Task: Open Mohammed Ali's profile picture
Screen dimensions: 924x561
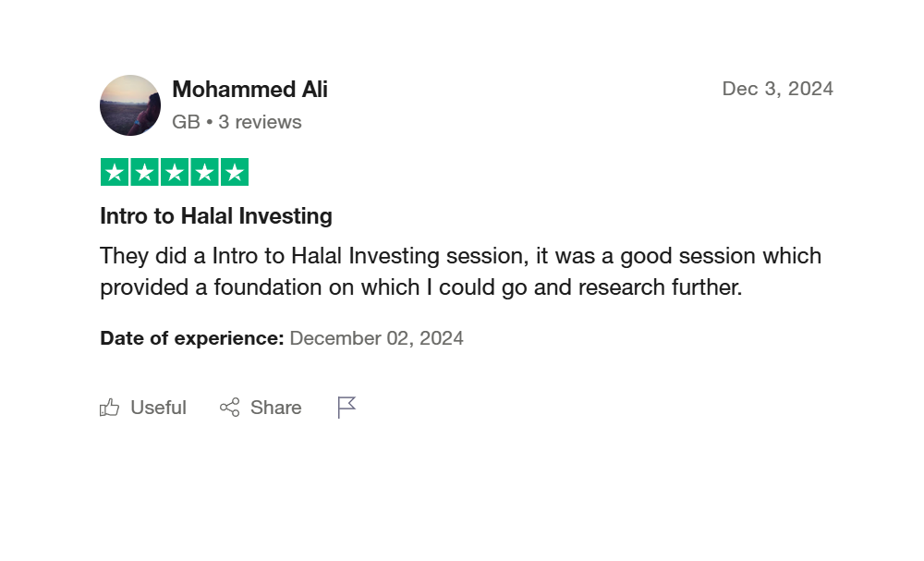Action: (130, 105)
